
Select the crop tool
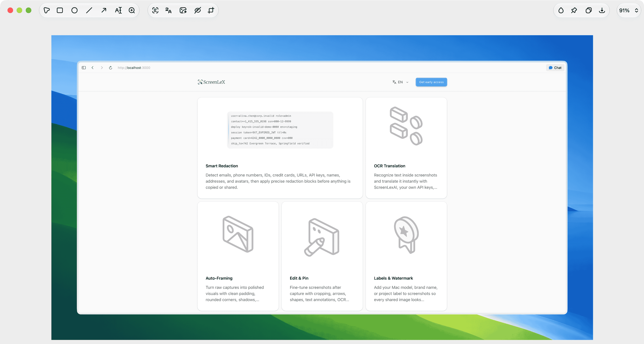click(x=211, y=10)
